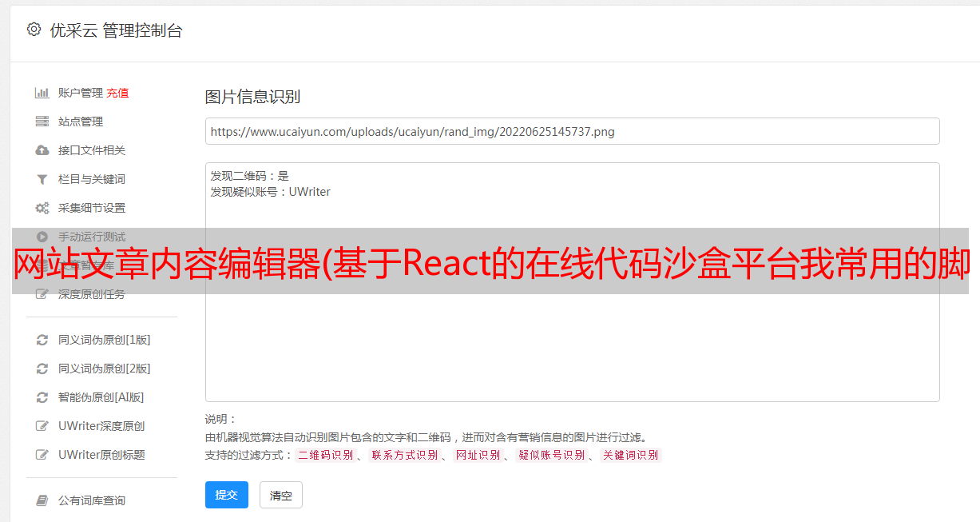Screen dimensions: 980x522
Task: Click the server icon for 站点管理
Action: click(42, 122)
